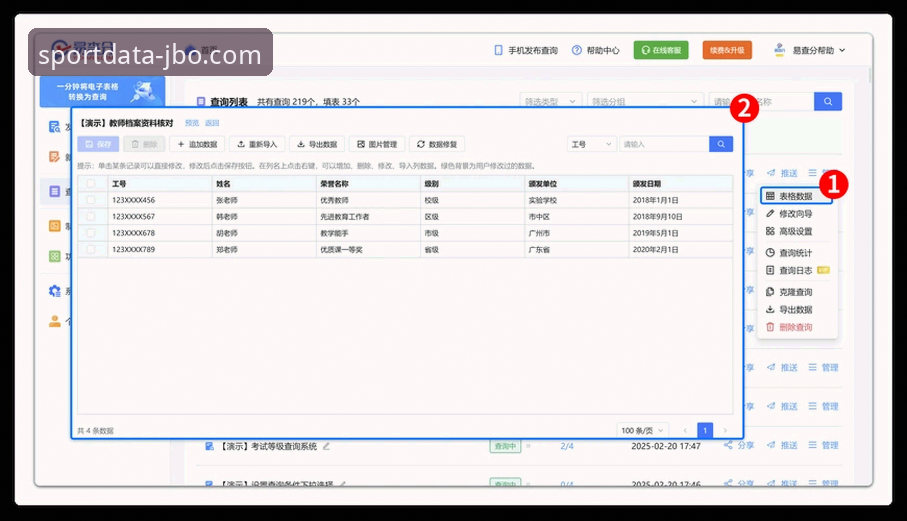Check the row for 123XXXX456
Image resolution: width=907 pixels, height=521 pixels.
(x=91, y=200)
